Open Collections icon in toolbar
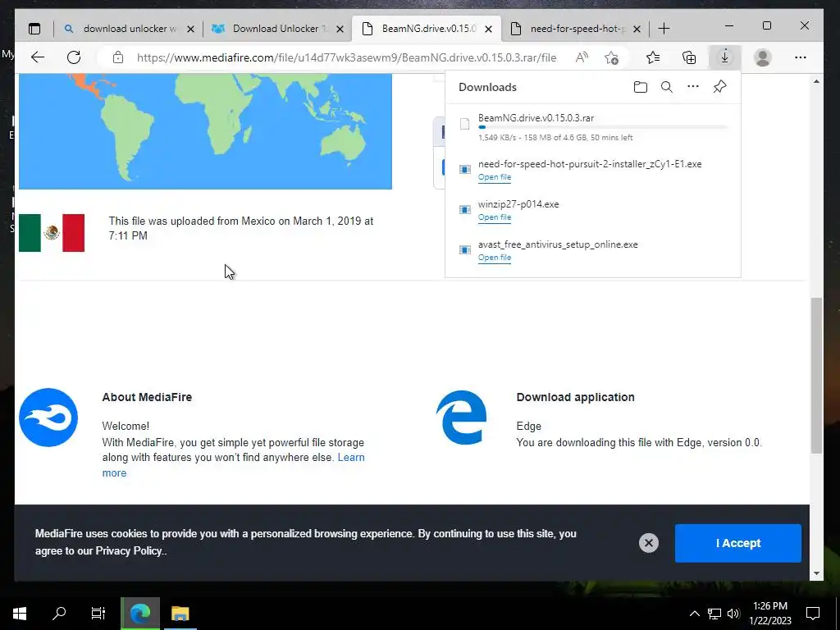This screenshot has height=630, width=840. click(x=689, y=57)
